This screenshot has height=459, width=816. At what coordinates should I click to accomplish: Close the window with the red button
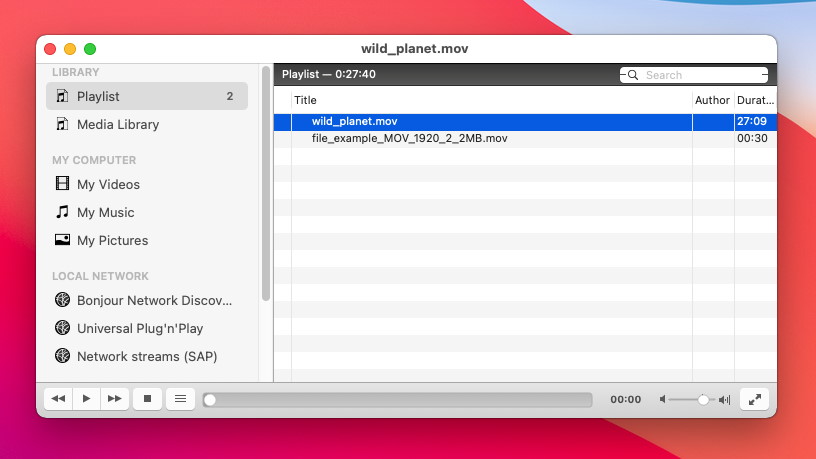point(50,49)
